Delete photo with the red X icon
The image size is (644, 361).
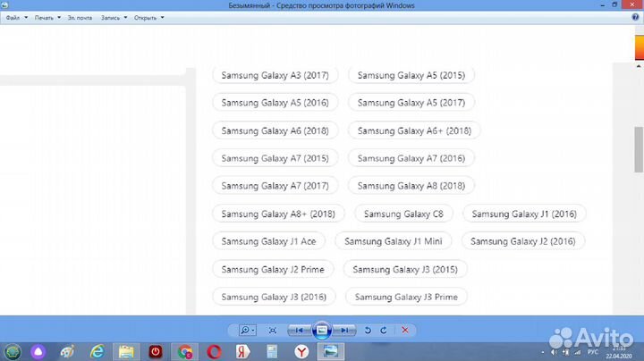point(405,330)
